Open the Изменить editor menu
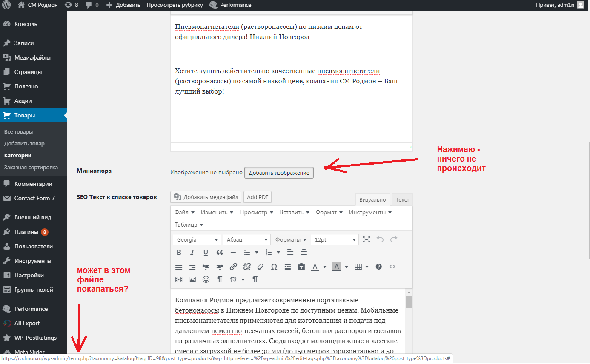 217,212
